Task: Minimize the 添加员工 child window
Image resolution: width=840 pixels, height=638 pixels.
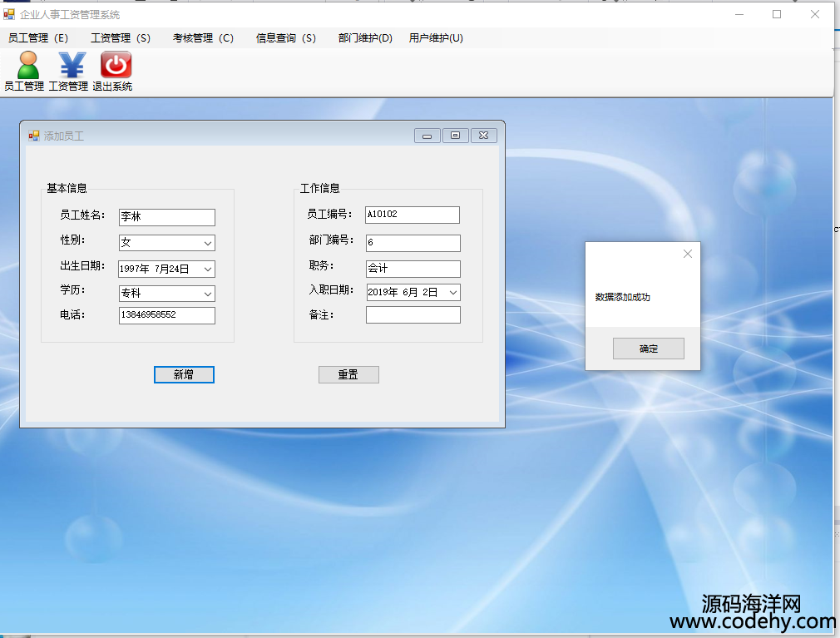Action: (427, 136)
